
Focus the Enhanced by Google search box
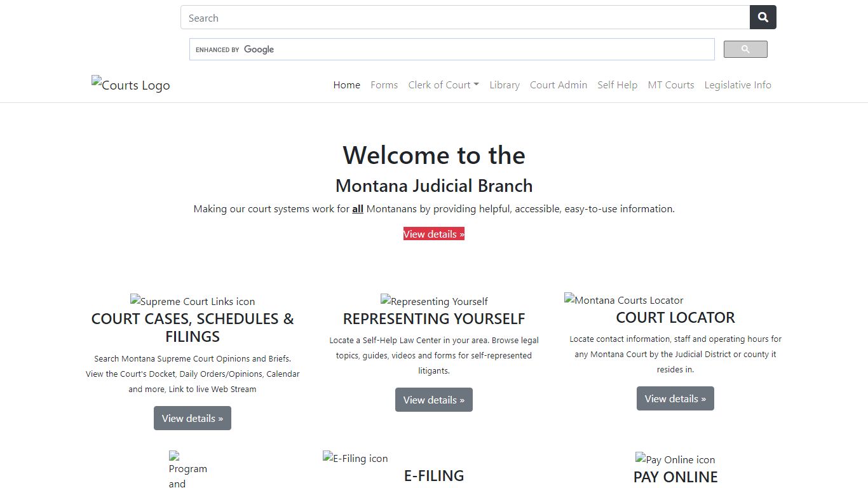pos(452,50)
